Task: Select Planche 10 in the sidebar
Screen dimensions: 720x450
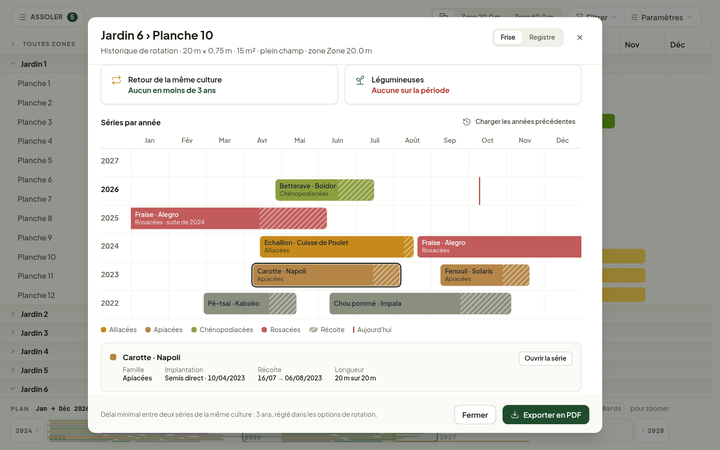Action: [x=37, y=257]
